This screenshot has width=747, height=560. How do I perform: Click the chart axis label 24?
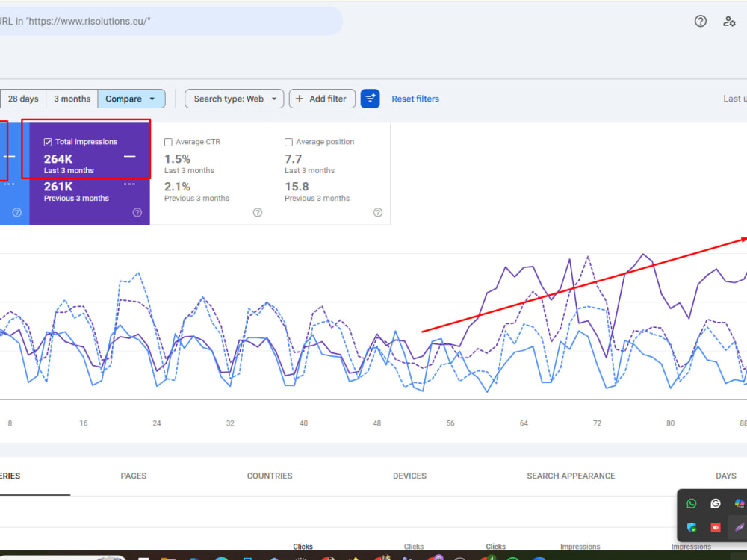click(x=157, y=423)
